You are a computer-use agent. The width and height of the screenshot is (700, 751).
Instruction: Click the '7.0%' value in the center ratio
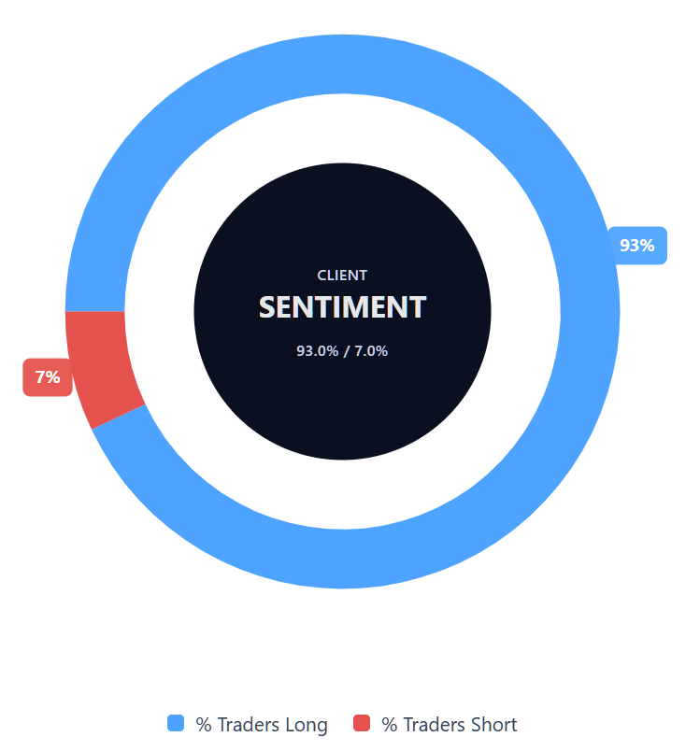(371, 351)
